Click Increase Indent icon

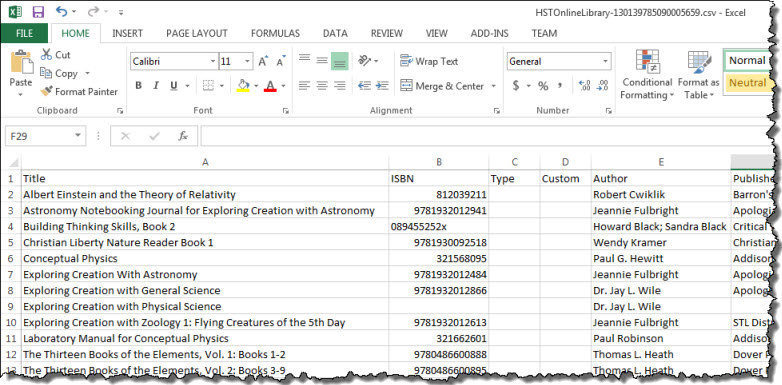[x=382, y=86]
